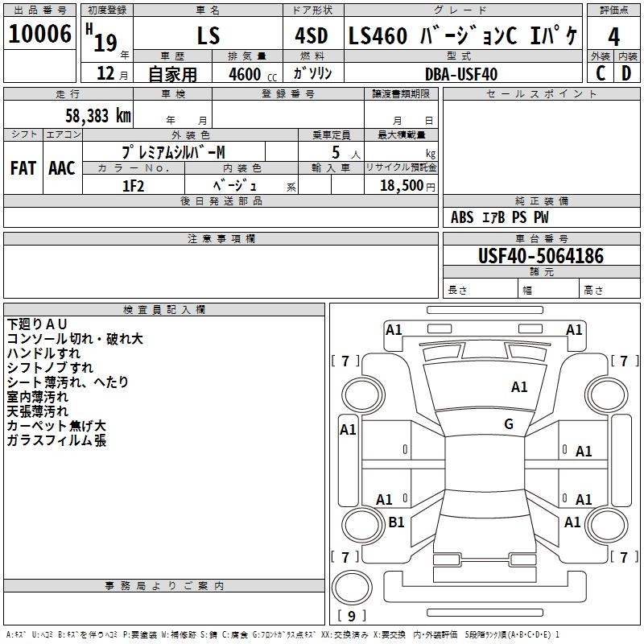644x644 pixels.
Task: Click the color code 1F2 field
Action: [x=134, y=185]
